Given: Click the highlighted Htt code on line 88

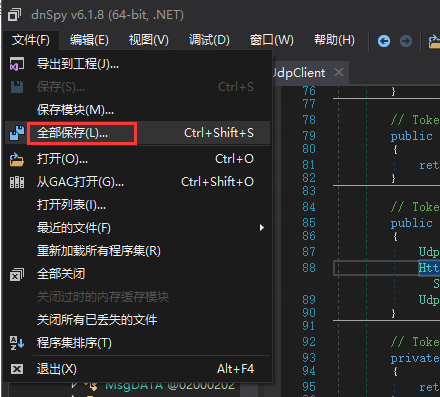Looking at the screenshot, I should pyautogui.click(x=429, y=268).
